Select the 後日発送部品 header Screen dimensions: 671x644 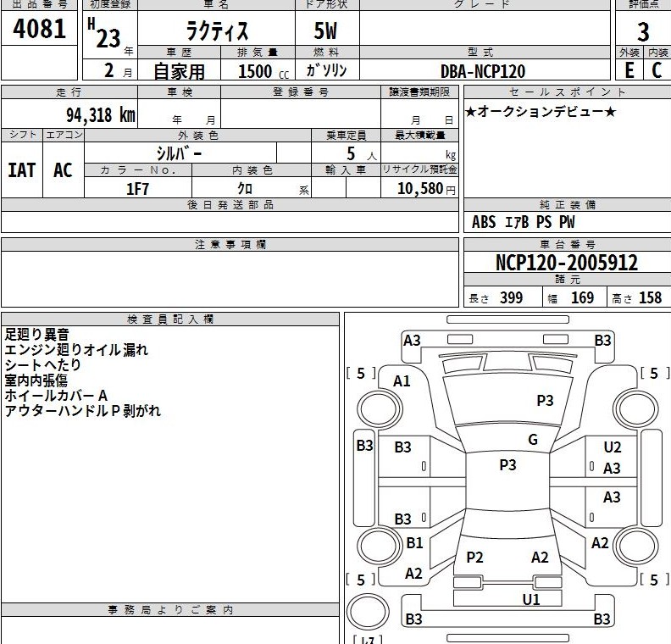point(230,204)
